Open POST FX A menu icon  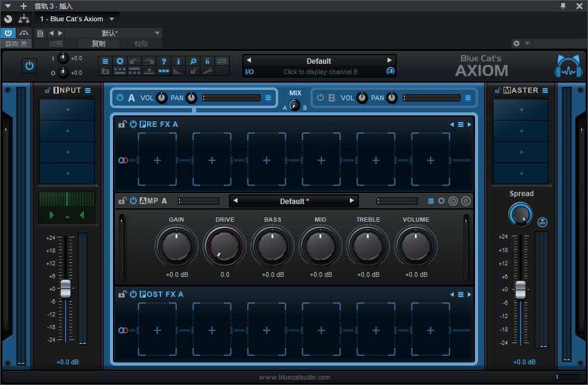pos(460,295)
